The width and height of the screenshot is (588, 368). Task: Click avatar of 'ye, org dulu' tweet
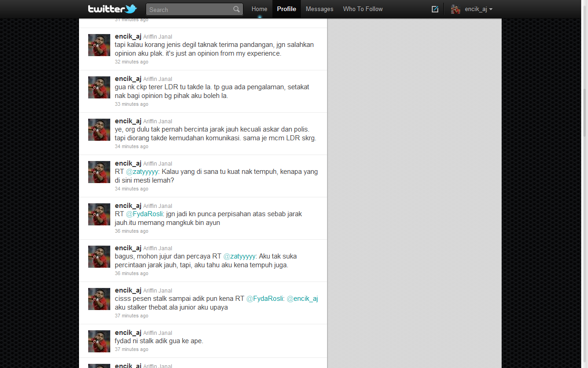[x=99, y=130]
